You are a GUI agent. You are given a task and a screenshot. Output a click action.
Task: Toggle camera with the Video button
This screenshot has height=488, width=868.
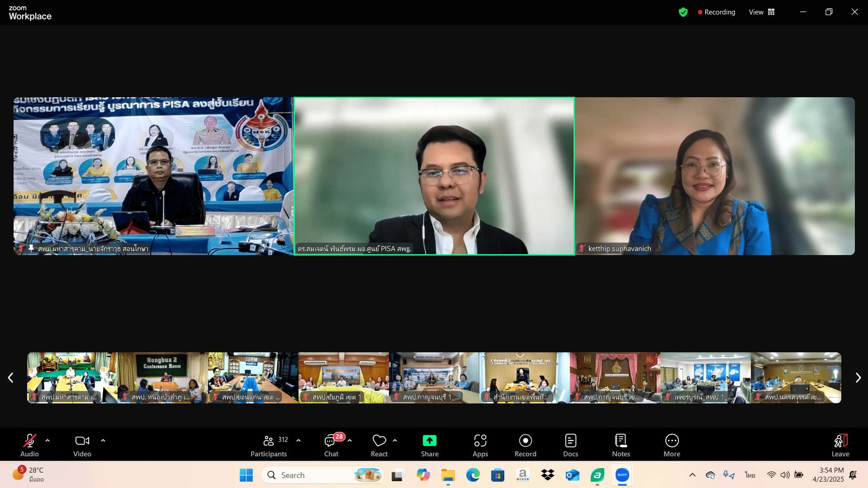click(x=82, y=445)
